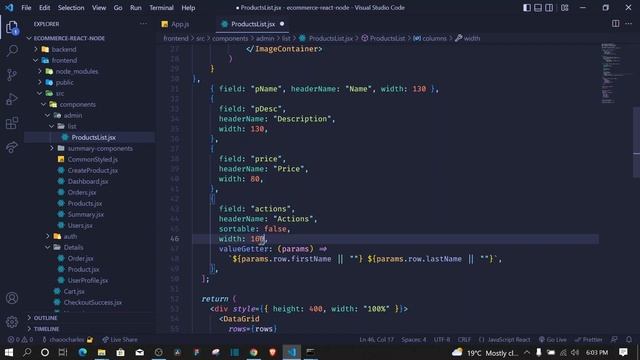Open the Source Control view
Image resolution: width=640 pixels, height=360 pixels.
12,75
